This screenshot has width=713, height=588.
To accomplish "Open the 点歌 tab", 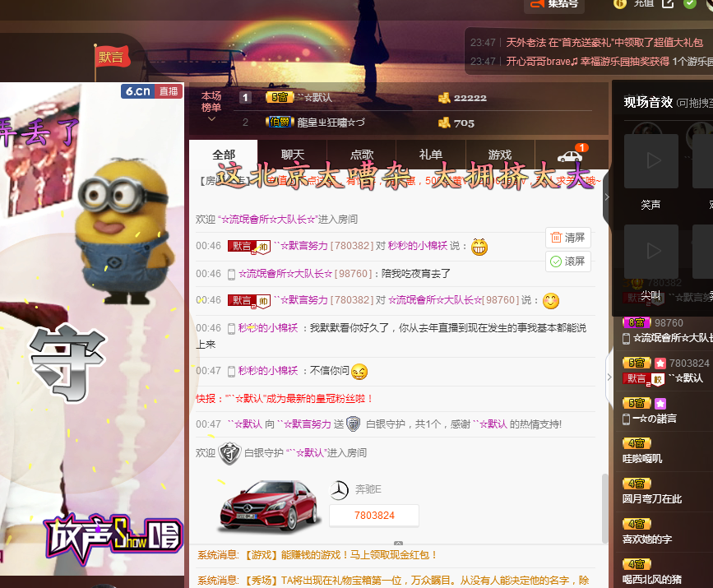I will (x=362, y=155).
